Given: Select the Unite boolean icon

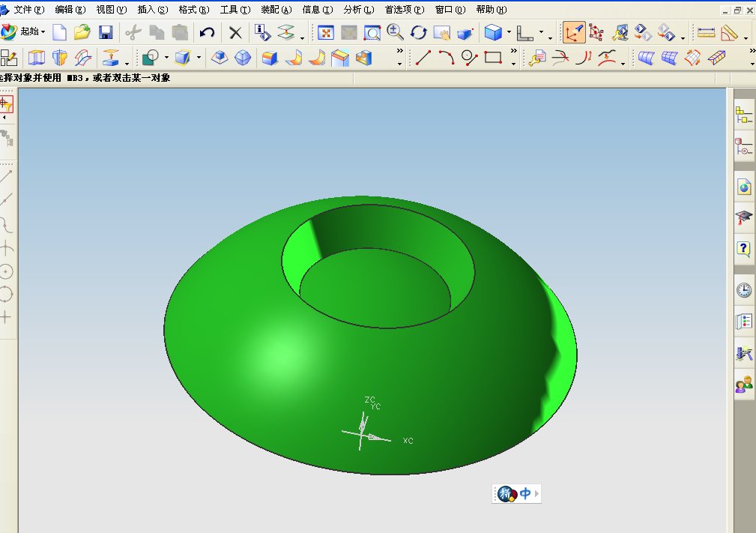Looking at the screenshot, I should coord(151,58).
